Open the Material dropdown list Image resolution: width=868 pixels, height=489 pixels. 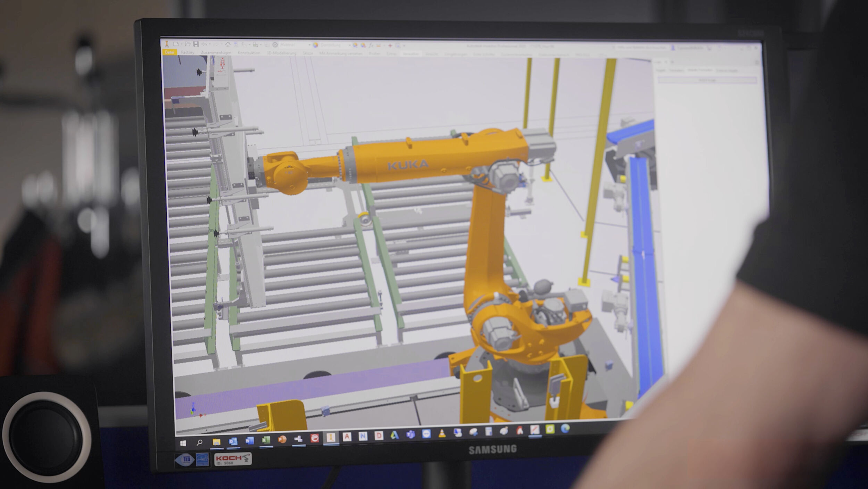(310, 45)
